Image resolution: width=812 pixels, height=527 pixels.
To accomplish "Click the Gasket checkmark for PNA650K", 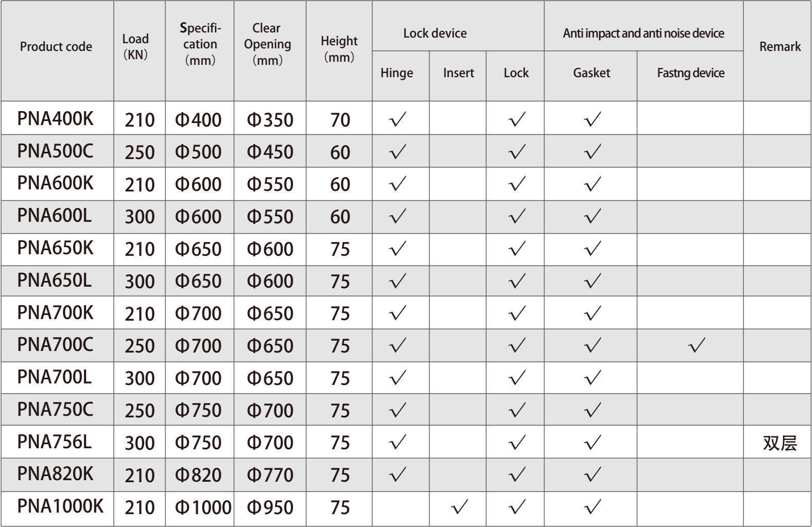I will (x=593, y=249).
